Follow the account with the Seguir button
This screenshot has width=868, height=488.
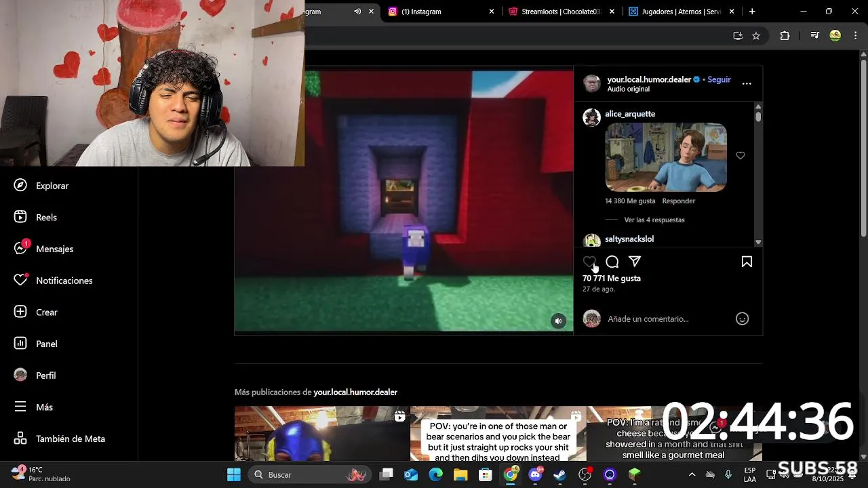click(719, 79)
